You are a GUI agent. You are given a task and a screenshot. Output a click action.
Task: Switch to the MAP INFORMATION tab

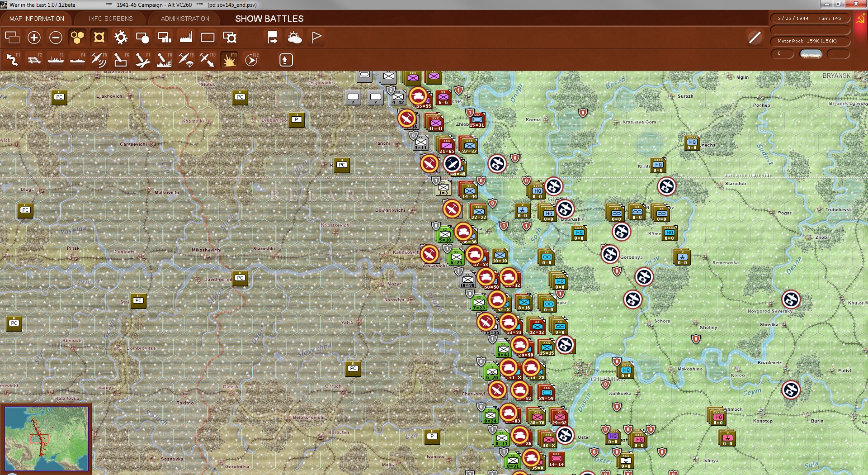click(37, 19)
